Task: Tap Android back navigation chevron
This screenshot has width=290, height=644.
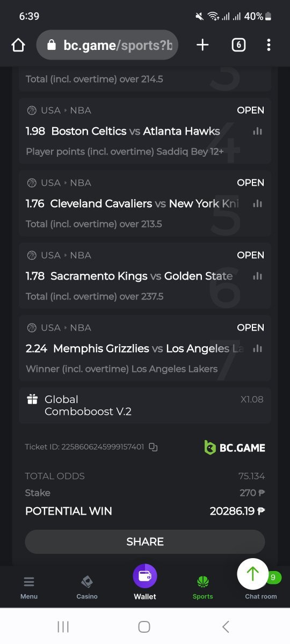Action: point(226,626)
